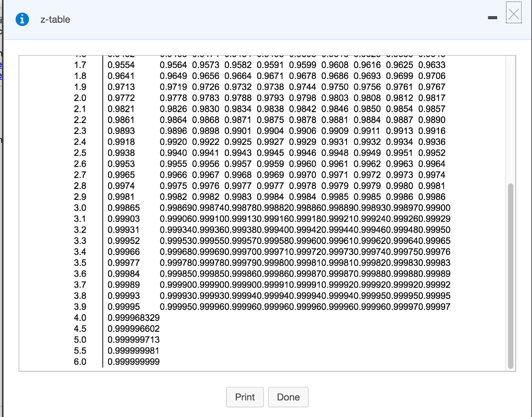Viewport: 532px width, 417px height.
Task: Select value 0.999999981 in row 5.5
Action: [x=134, y=351]
